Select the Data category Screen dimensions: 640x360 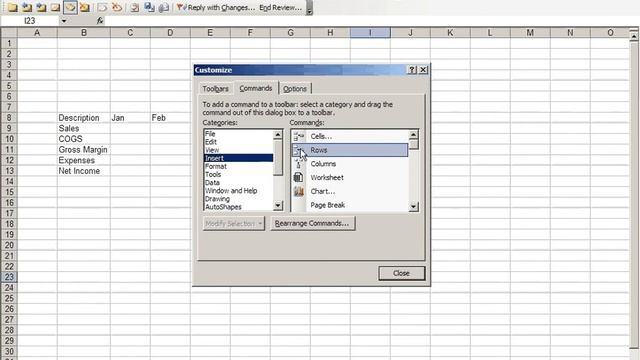pos(238,182)
